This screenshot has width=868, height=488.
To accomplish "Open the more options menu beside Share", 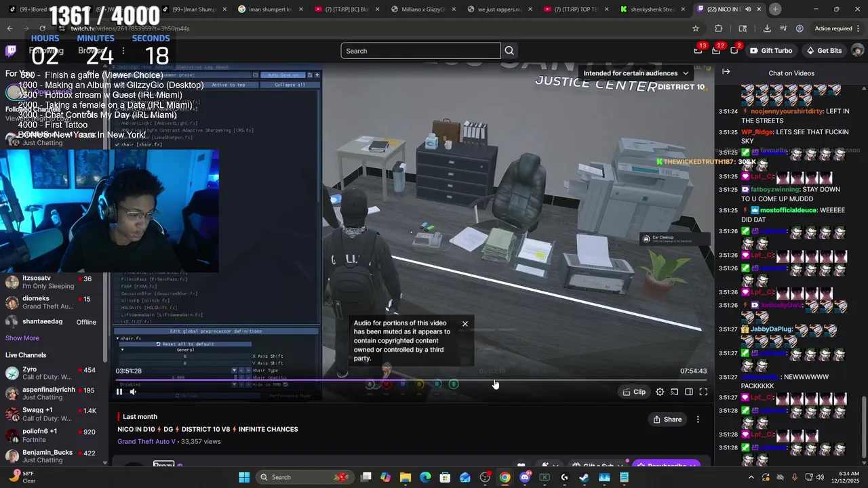I will coord(698,420).
